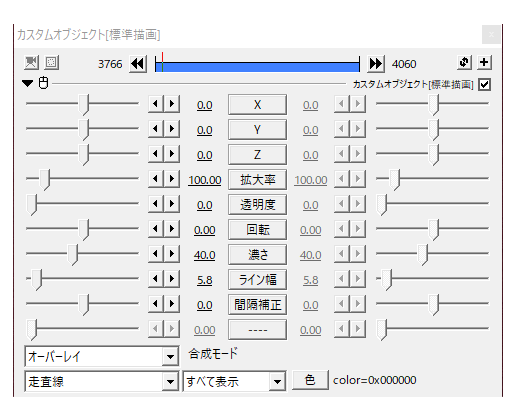511x399 pixels.
Task: Click the 拡大率 button
Action: (x=257, y=180)
